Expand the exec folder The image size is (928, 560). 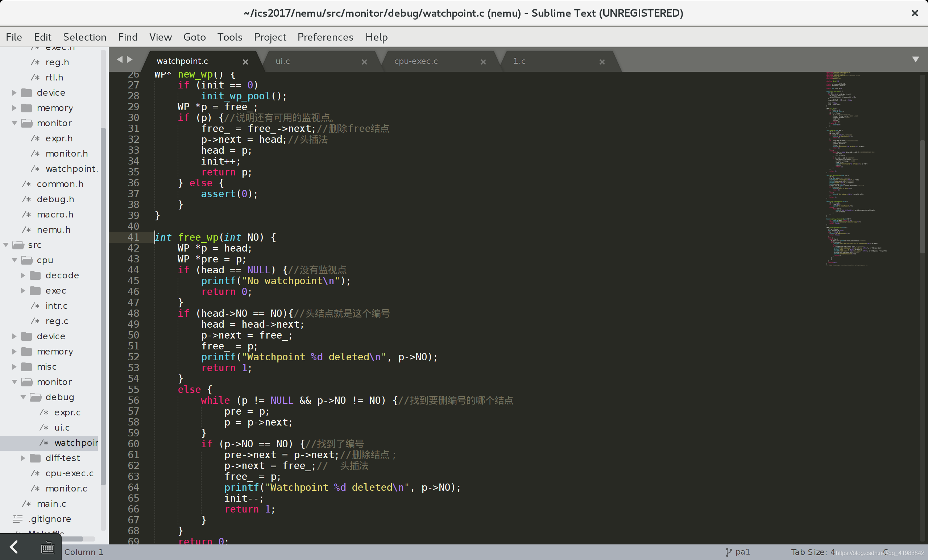[x=23, y=291]
